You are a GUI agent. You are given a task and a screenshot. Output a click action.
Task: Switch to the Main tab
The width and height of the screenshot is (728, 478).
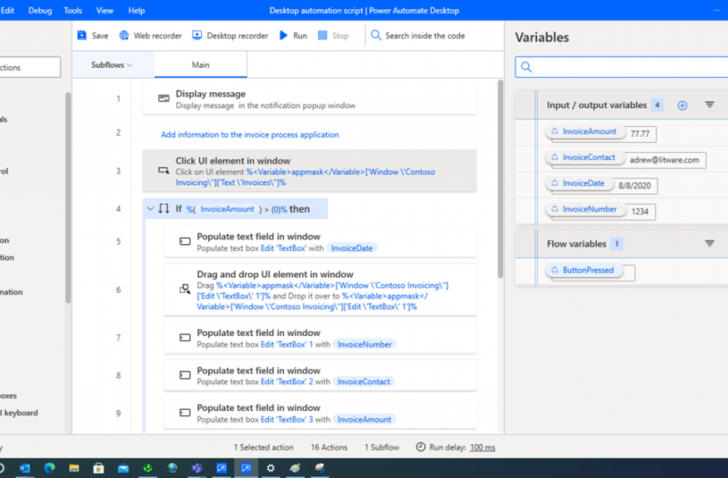point(201,65)
